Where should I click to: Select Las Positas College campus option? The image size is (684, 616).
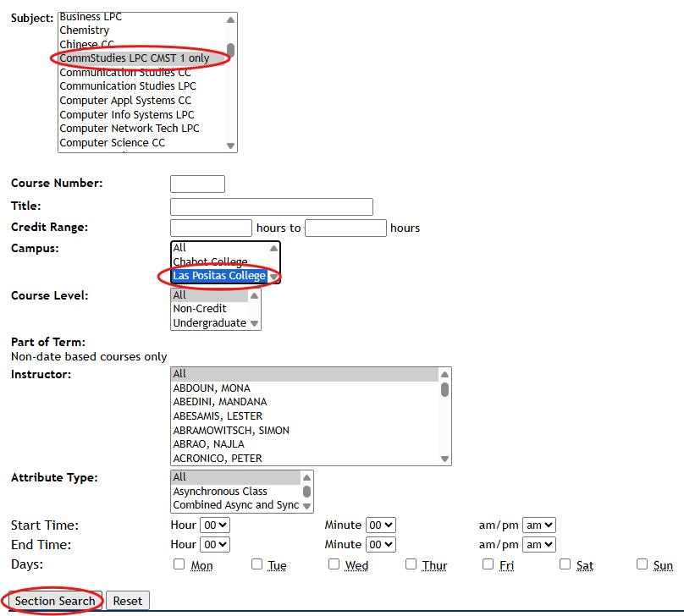point(219,276)
